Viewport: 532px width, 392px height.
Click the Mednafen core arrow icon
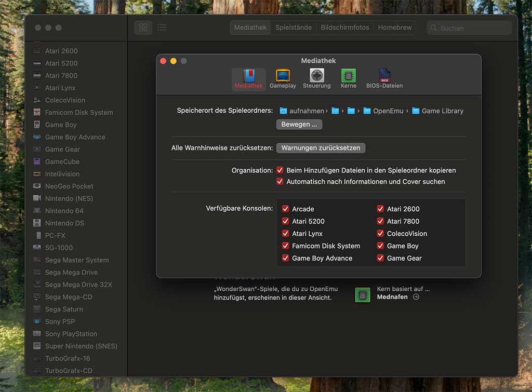pyautogui.click(x=416, y=296)
